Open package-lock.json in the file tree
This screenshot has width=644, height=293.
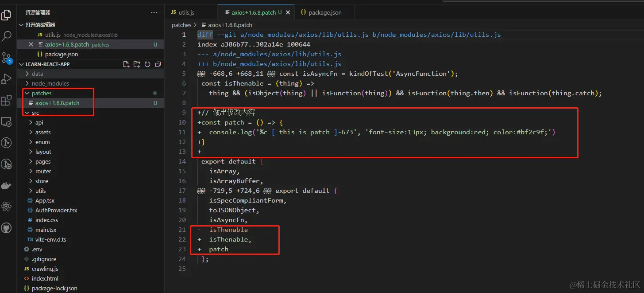(x=90, y=288)
